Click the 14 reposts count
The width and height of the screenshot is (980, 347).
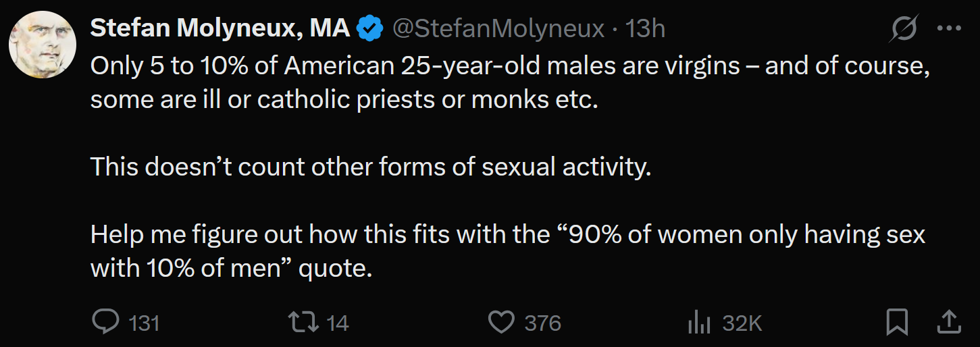coord(337,323)
